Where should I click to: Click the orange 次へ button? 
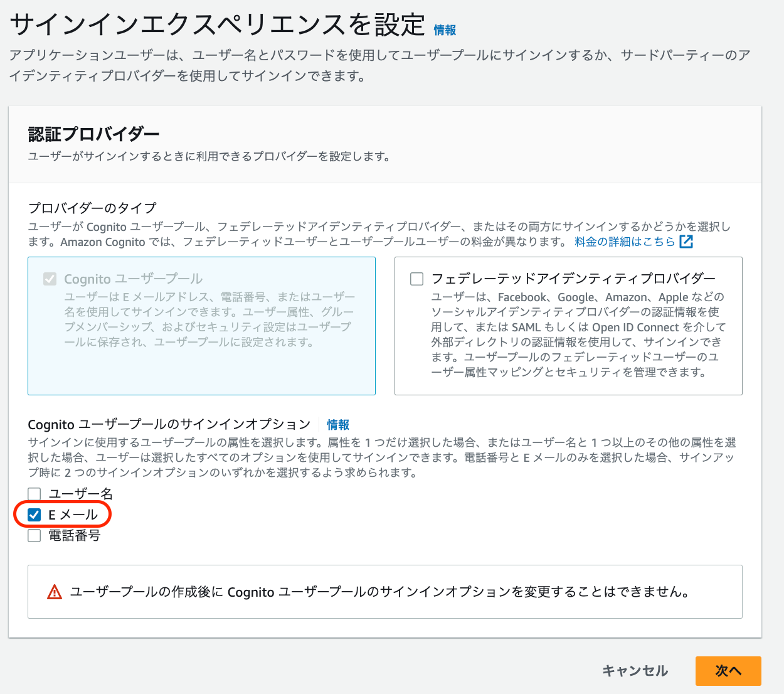point(728,671)
